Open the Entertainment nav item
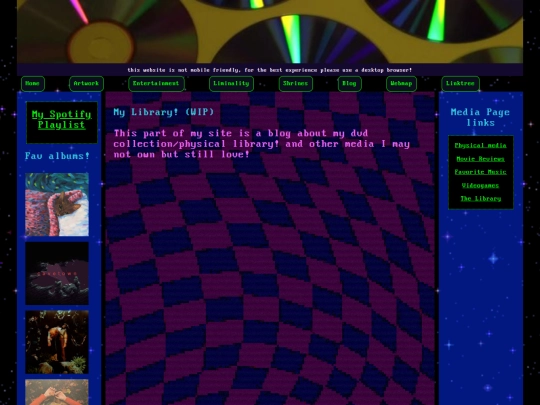 tap(156, 84)
